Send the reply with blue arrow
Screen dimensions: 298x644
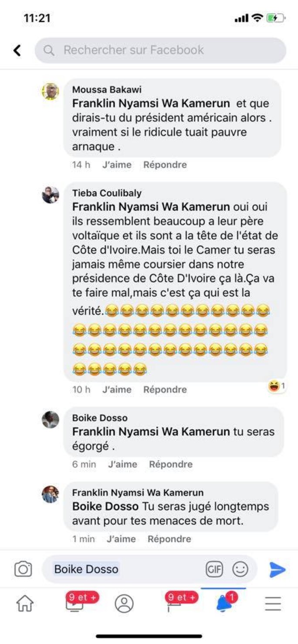pyautogui.click(x=277, y=569)
